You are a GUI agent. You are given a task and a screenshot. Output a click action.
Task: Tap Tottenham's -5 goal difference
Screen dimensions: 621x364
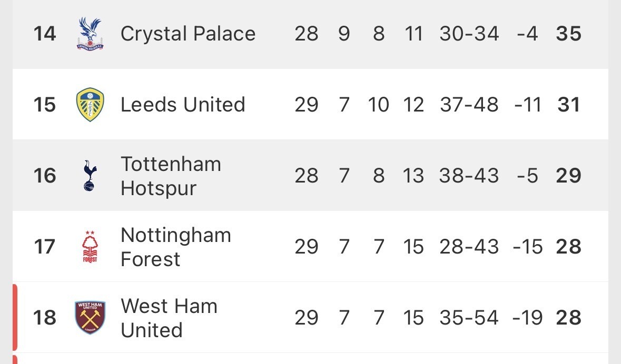coord(527,176)
